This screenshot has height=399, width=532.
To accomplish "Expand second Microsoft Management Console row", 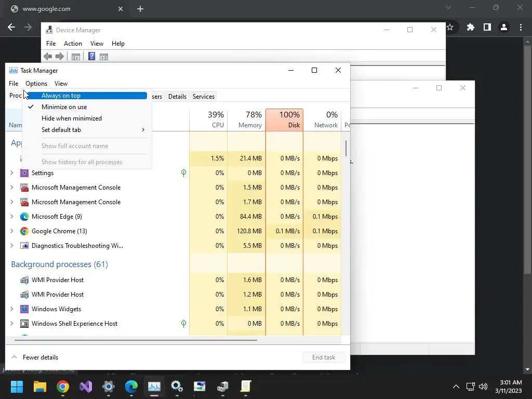I will [12, 202].
